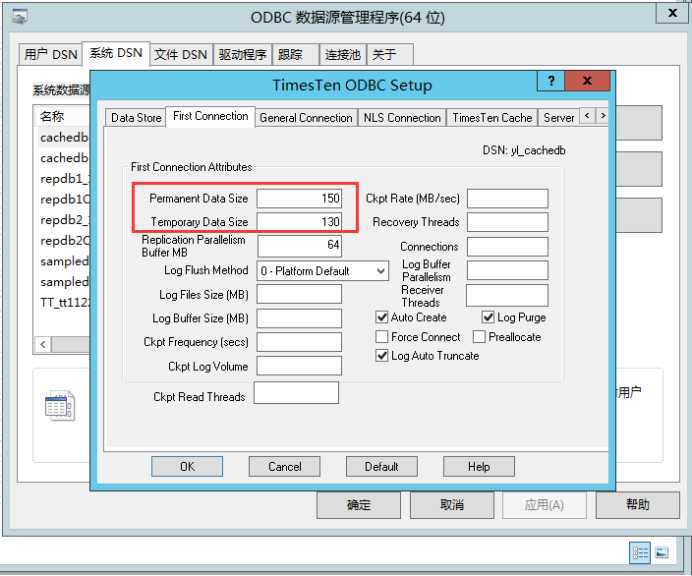Click the data source table icon

[x=60, y=405]
